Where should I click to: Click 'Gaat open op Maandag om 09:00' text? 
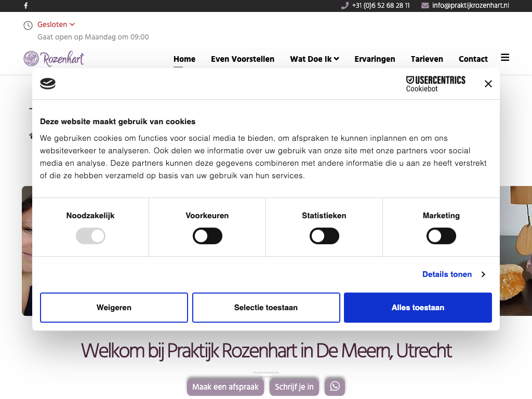click(x=93, y=37)
